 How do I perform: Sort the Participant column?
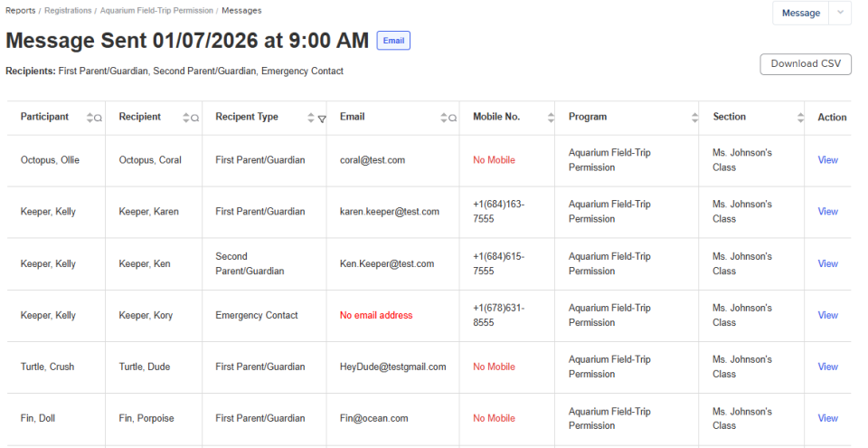[x=90, y=118]
